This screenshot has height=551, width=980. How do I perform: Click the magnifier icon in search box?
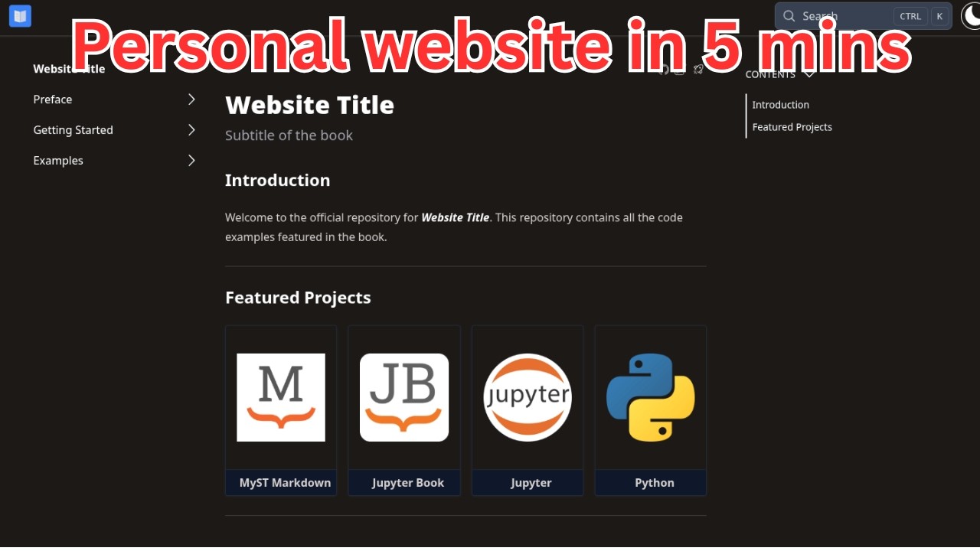click(x=789, y=16)
